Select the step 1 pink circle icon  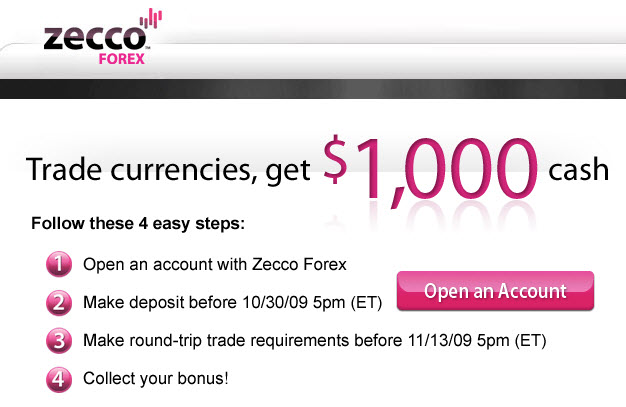pyautogui.click(x=59, y=264)
